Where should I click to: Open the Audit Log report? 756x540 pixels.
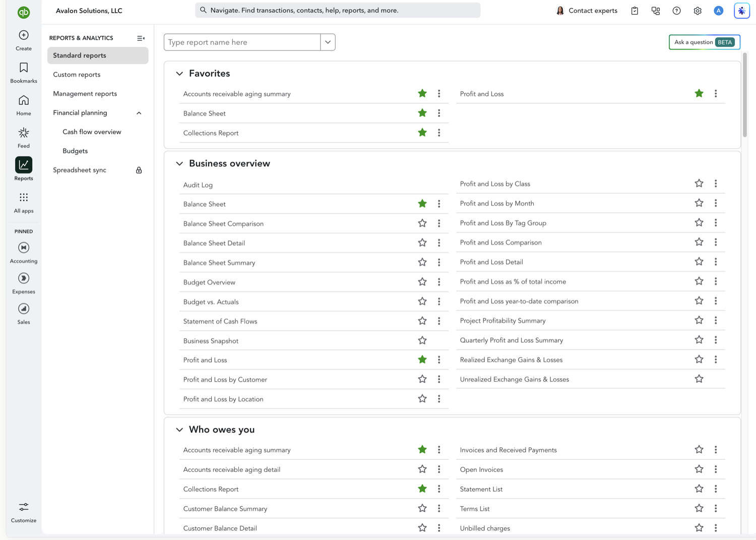click(x=198, y=185)
